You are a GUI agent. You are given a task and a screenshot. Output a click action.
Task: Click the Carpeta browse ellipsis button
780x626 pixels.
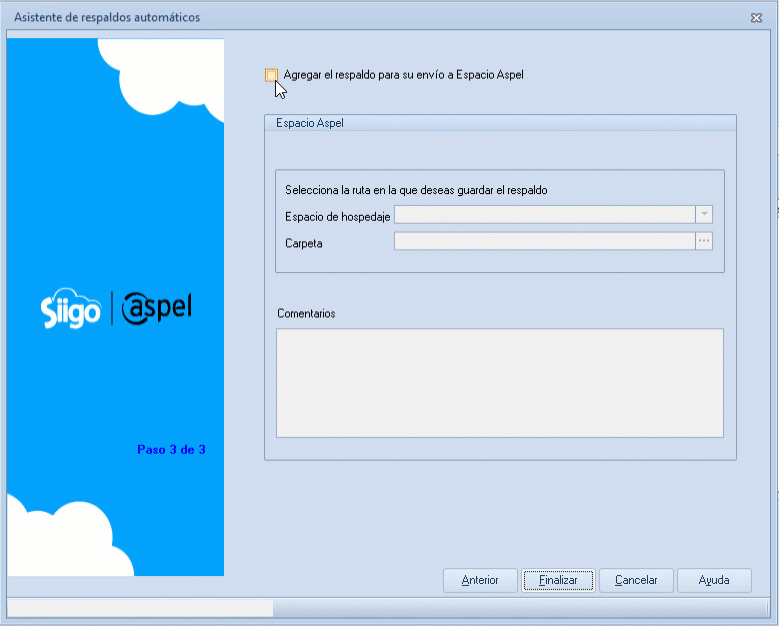point(703,241)
